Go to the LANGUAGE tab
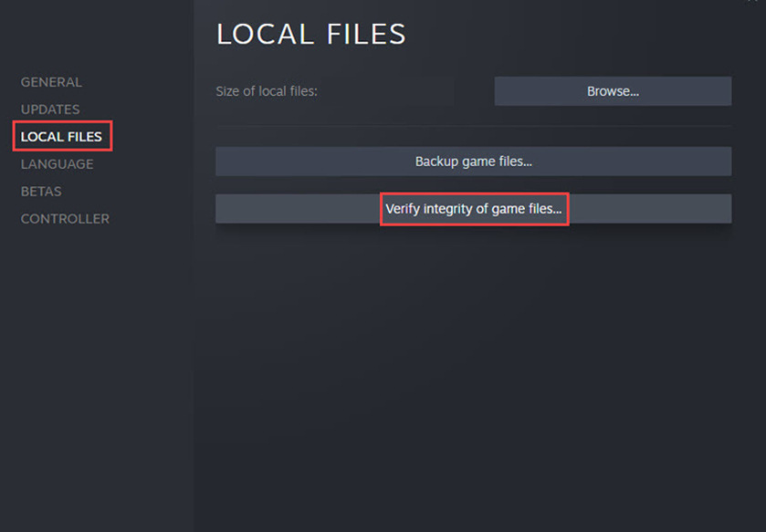Image resolution: width=766 pixels, height=532 pixels. pos(57,164)
